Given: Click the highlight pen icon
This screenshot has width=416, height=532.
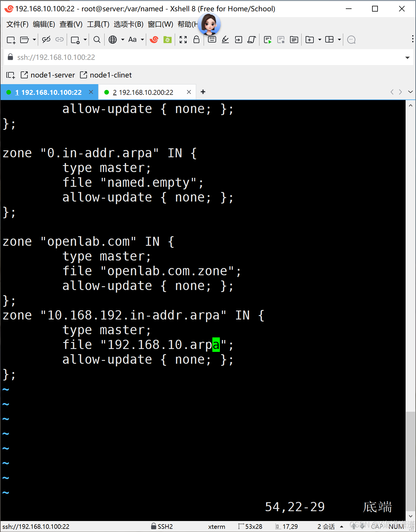Looking at the screenshot, I should click(x=225, y=40).
